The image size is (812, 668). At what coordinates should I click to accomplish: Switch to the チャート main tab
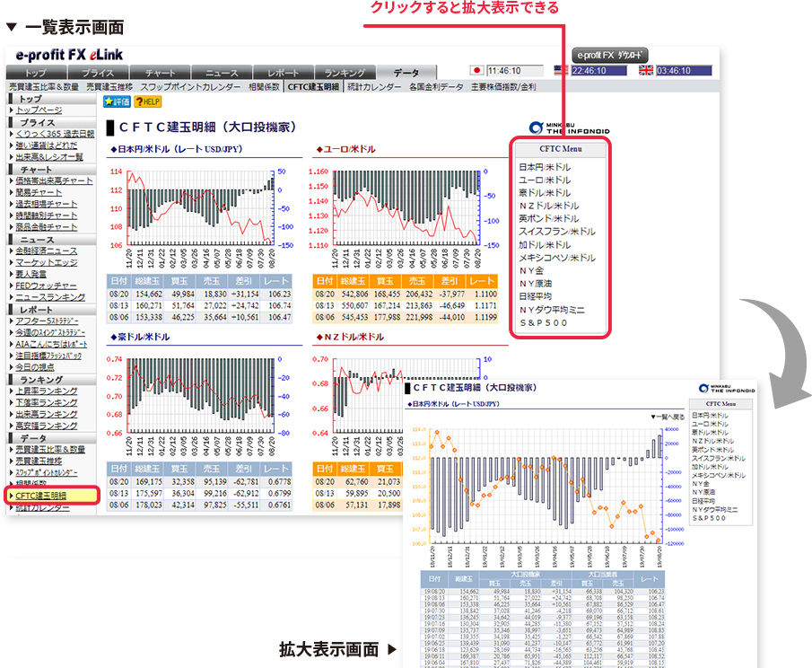point(160,73)
